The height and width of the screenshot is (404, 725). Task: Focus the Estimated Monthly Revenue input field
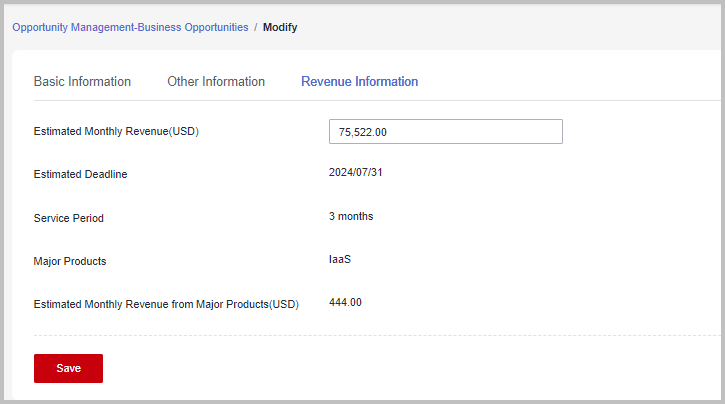(x=445, y=132)
